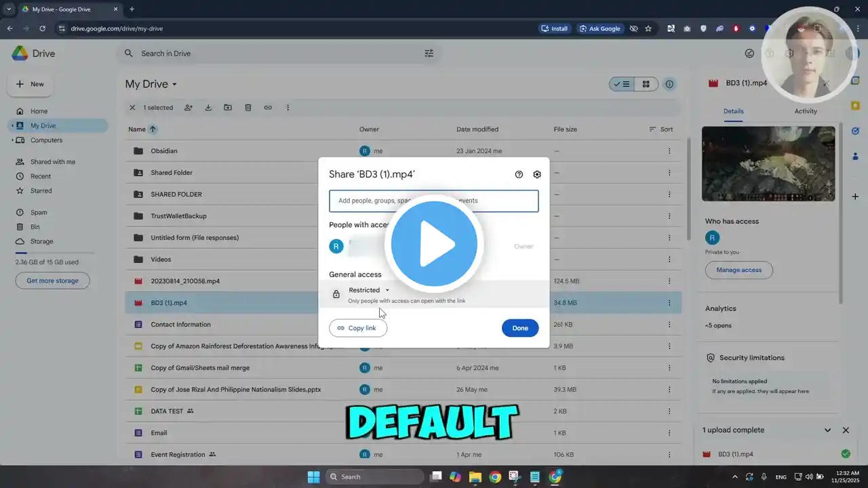Switch to the Activity tab
868x488 pixels.
[x=806, y=111]
